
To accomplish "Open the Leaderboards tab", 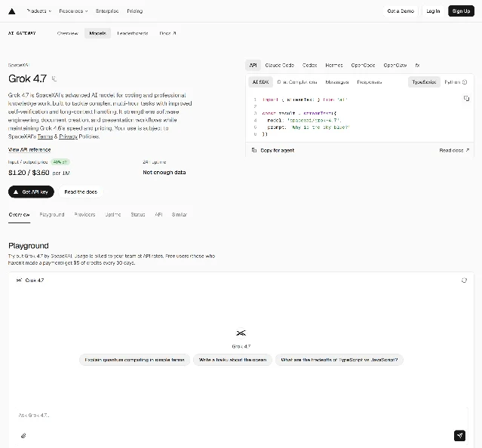I will coord(133,33).
